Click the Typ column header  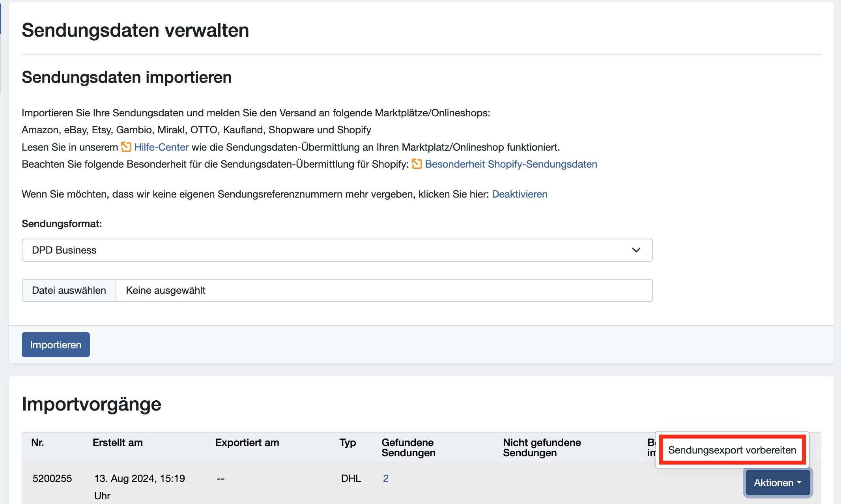[348, 442]
